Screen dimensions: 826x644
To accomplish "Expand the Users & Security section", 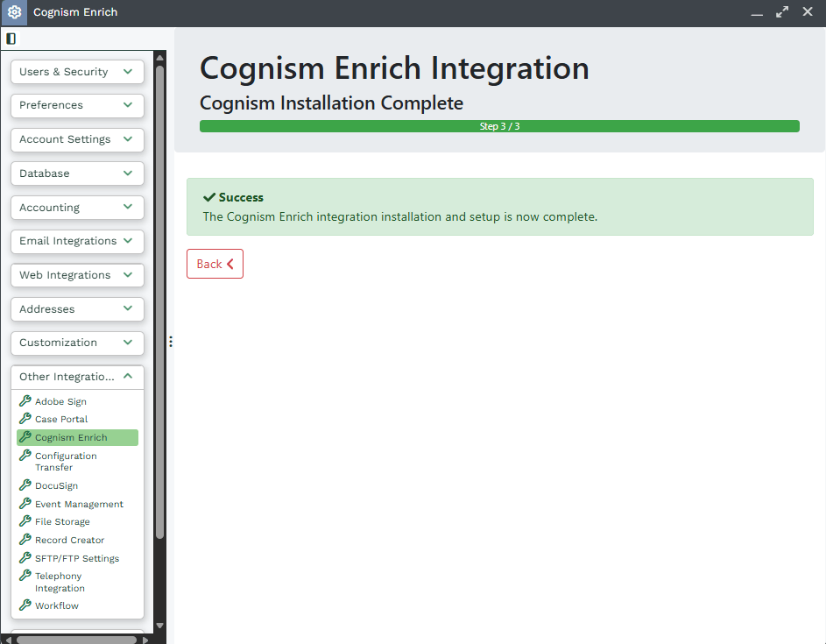I will [77, 72].
